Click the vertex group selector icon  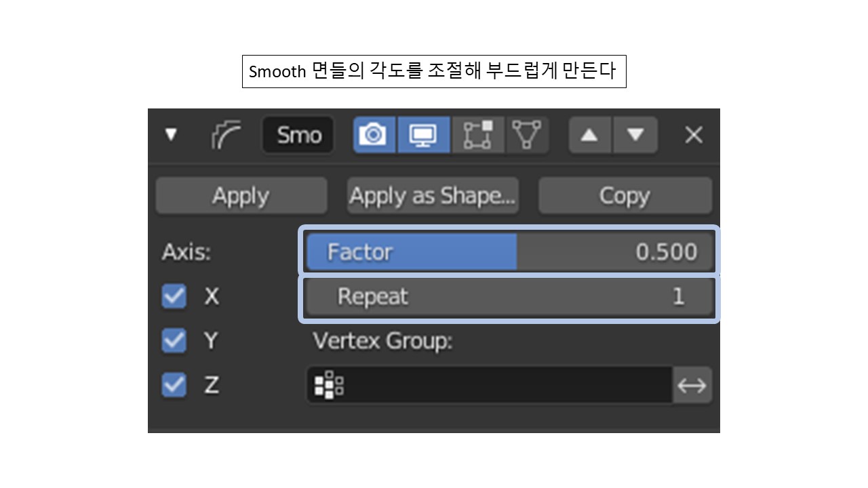pos(328,385)
